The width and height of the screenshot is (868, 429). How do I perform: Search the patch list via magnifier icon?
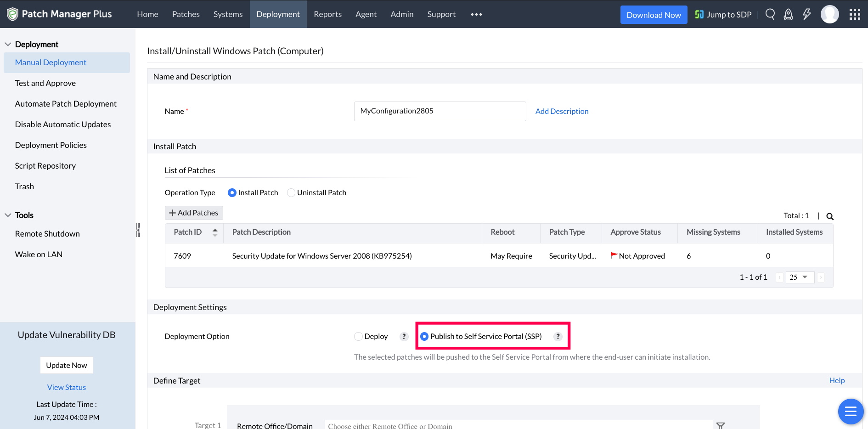[829, 216]
